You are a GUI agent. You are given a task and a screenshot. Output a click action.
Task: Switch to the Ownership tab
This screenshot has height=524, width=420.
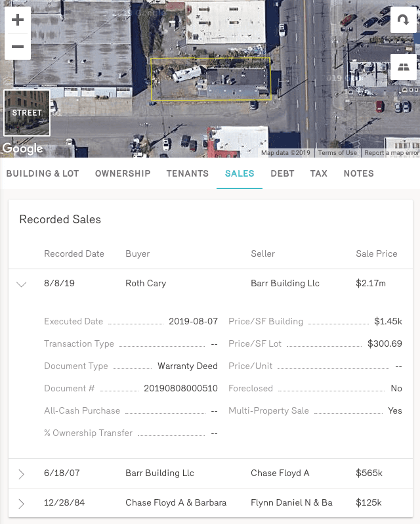pos(123,173)
